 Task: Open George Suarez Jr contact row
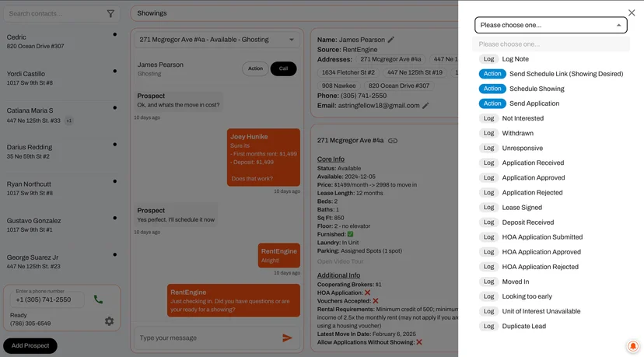(x=61, y=261)
